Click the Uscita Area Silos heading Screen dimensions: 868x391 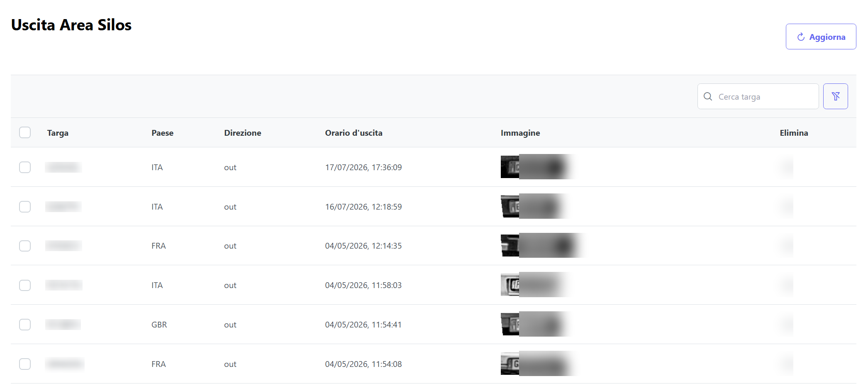71,25
